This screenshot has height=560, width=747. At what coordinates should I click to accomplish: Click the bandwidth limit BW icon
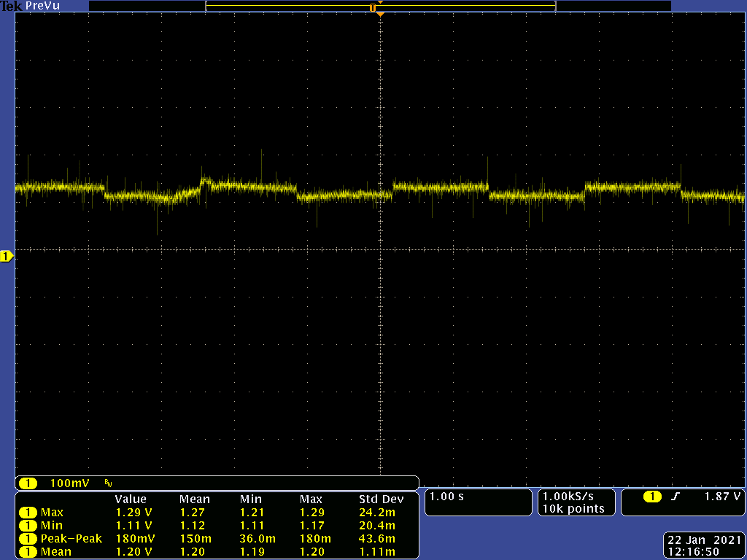(x=108, y=484)
